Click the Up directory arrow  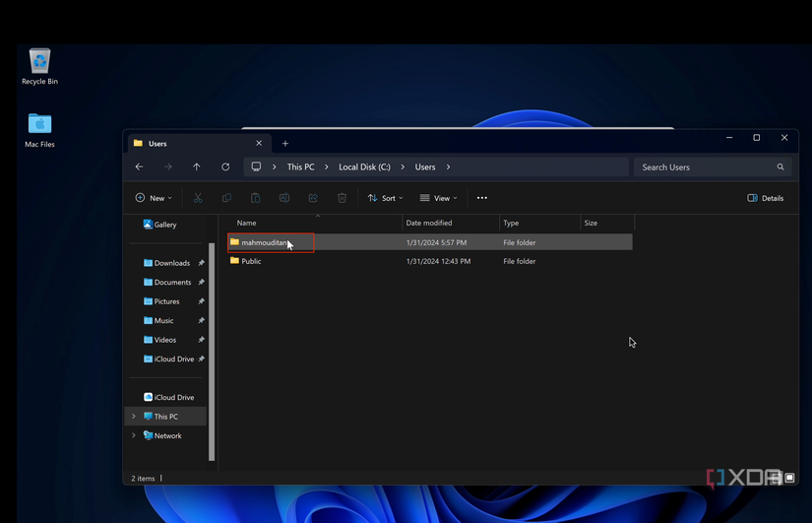click(197, 167)
